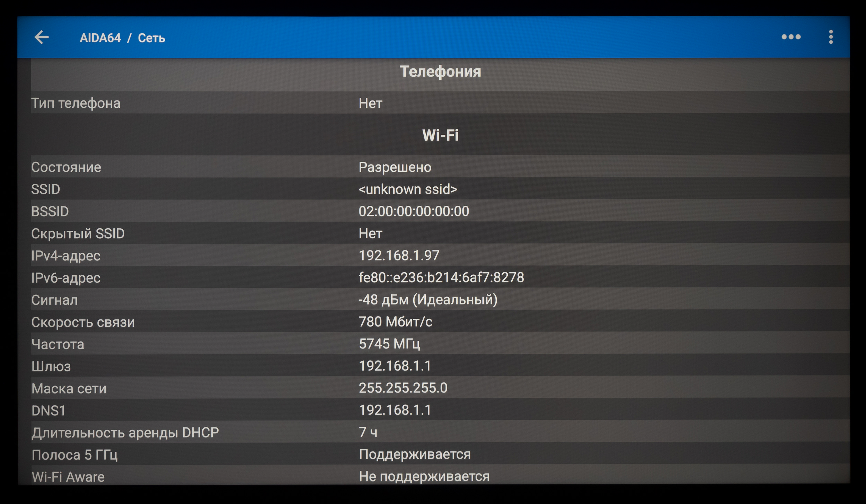
Task: Click the back arrow icon
Action: pyautogui.click(x=42, y=37)
